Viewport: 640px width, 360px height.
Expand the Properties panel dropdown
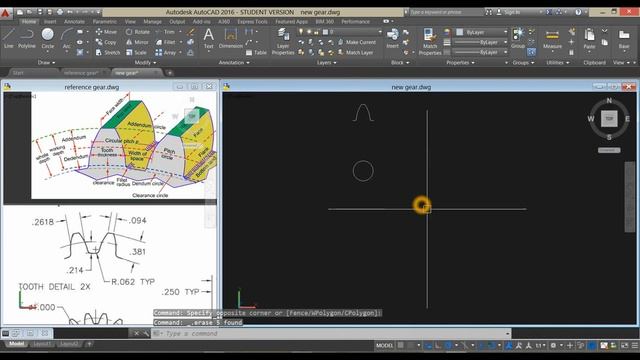[460, 62]
